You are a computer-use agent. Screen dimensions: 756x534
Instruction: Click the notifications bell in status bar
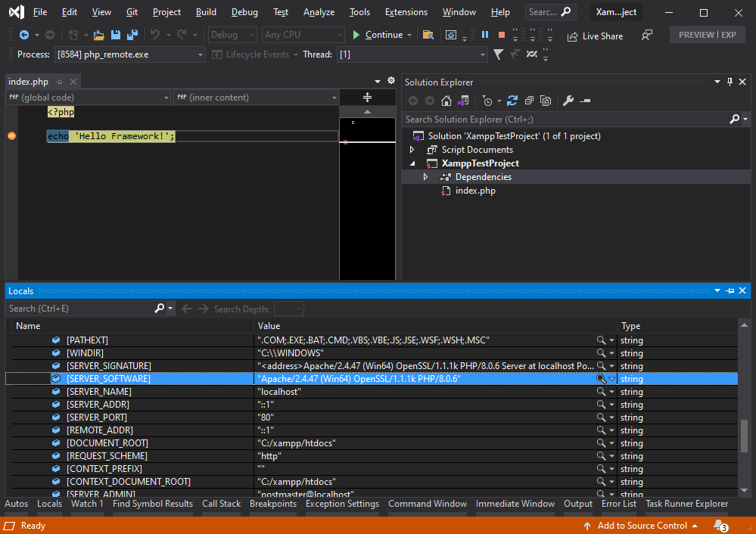[720, 526]
